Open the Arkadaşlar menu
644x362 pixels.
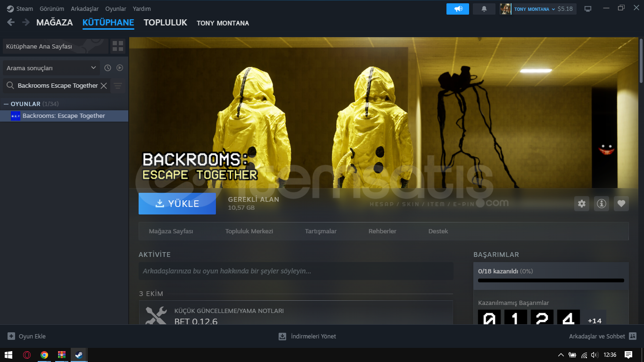85,9
